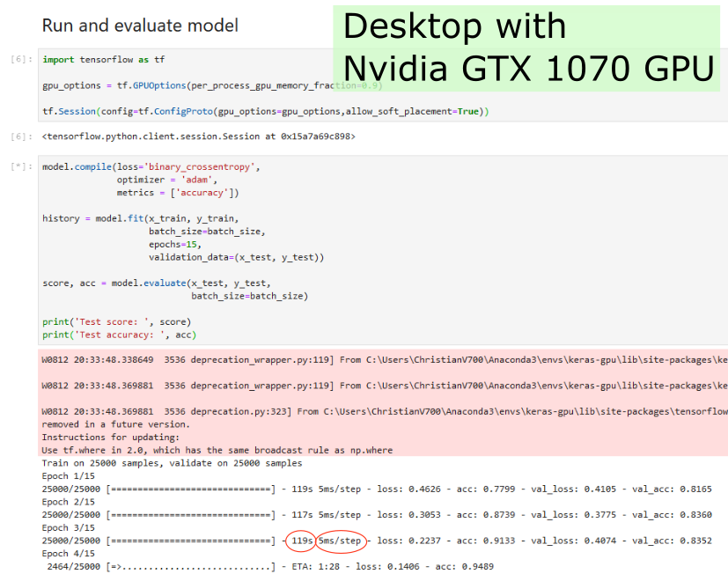Click the 'Instructions for updating:' line
Image resolution: width=728 pixels, height=574 pixels.
coord(111,438)
